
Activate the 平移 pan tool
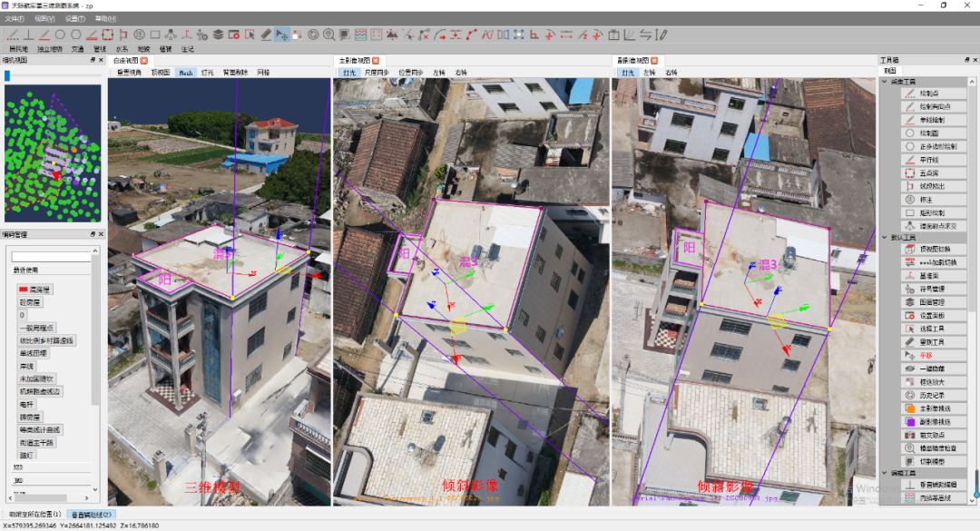click(x=924, y=355)
